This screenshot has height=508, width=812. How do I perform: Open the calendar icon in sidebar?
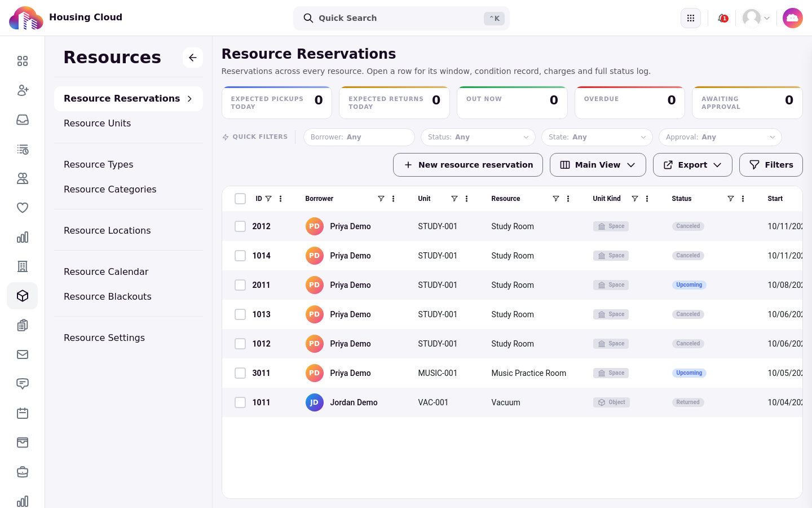[x=23, y=413]
